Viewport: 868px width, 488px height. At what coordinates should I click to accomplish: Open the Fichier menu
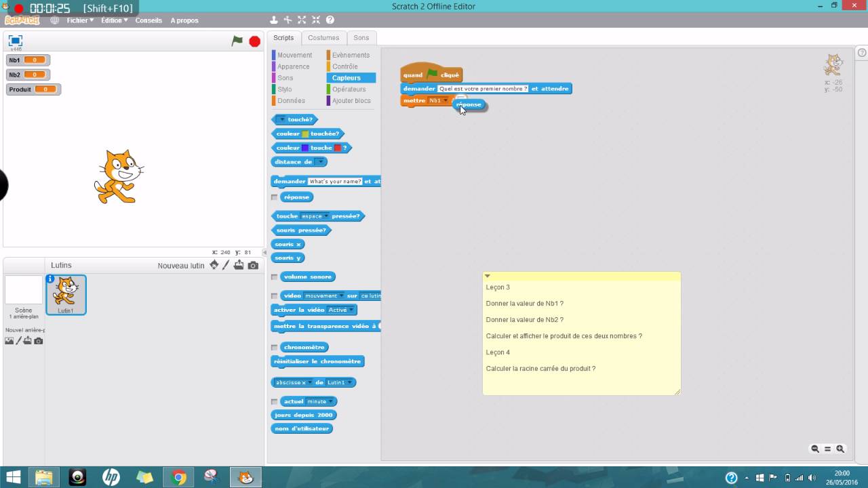(80, 20)
